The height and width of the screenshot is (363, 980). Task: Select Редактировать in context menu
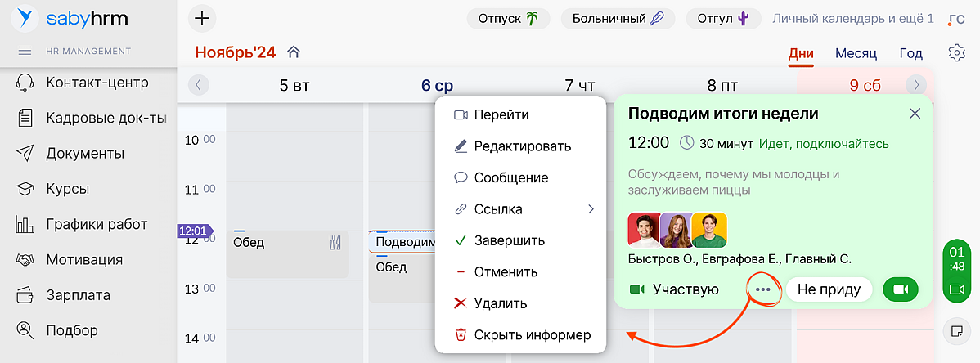[522, 146]
